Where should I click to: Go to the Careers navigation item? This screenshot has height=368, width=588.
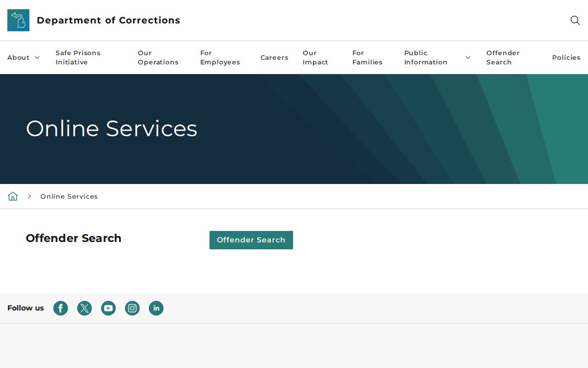click(274, 57)
